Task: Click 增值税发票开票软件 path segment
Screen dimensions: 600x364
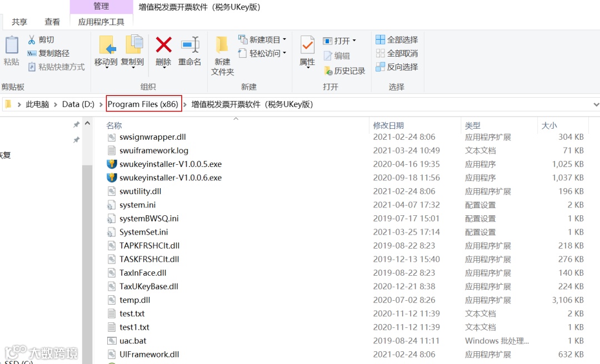Action: 252,104
